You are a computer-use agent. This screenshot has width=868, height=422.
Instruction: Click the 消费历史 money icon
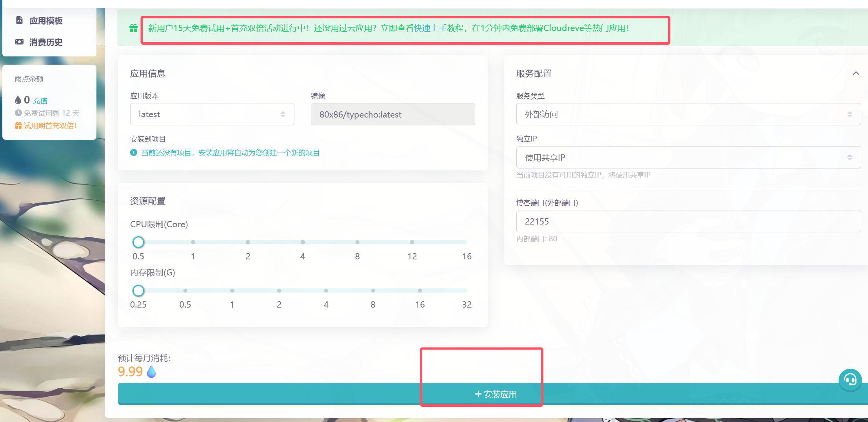(x=19, y=42)
